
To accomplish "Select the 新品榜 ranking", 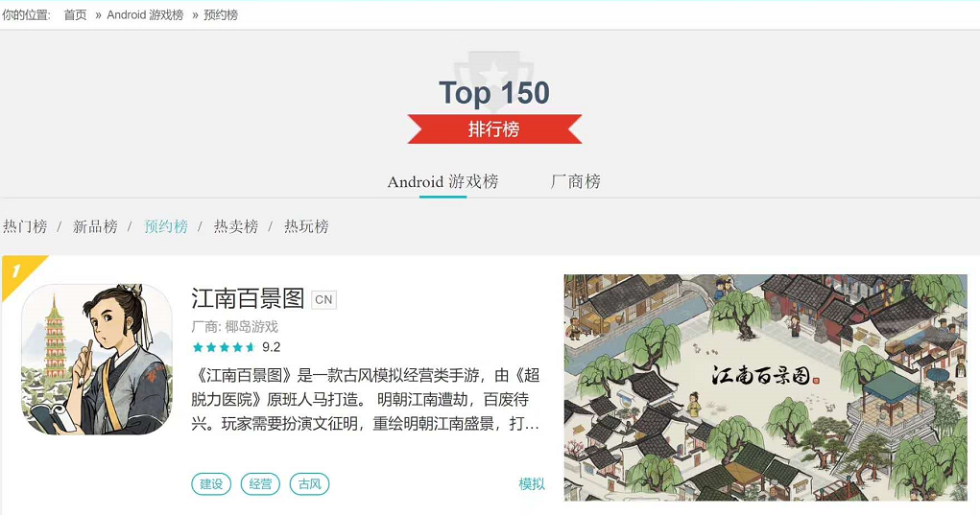I will 95,226.
